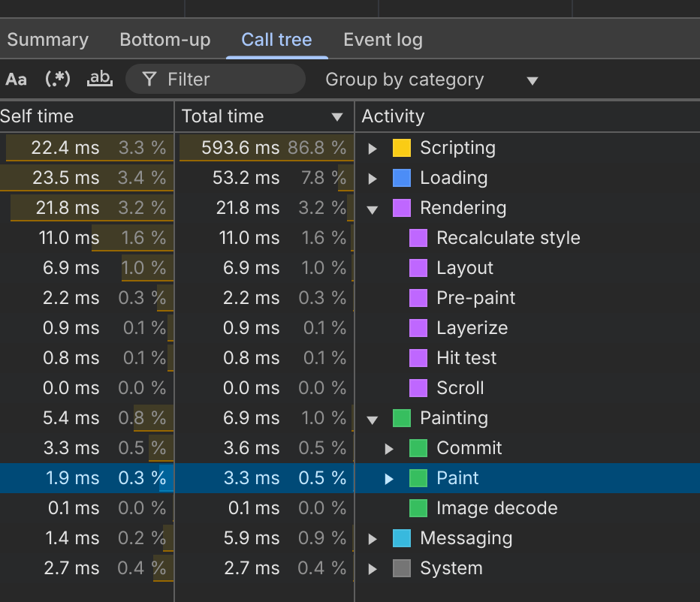The width and height of the screenshot is (700, 602).
Task: Click the 23.5 ms self time value
Action: (65, 178)
